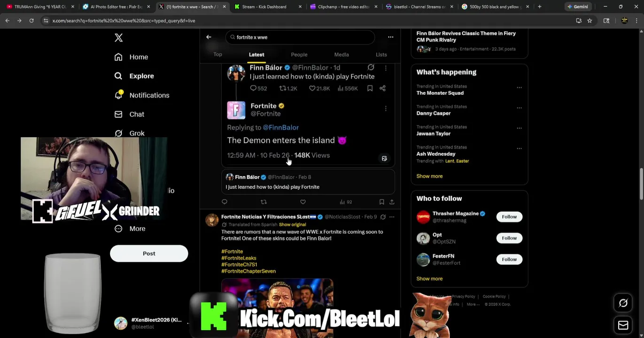644x338 pixels.
Task: Focus the 'fortnite x wwe' search field
Action: click(300, 37)
